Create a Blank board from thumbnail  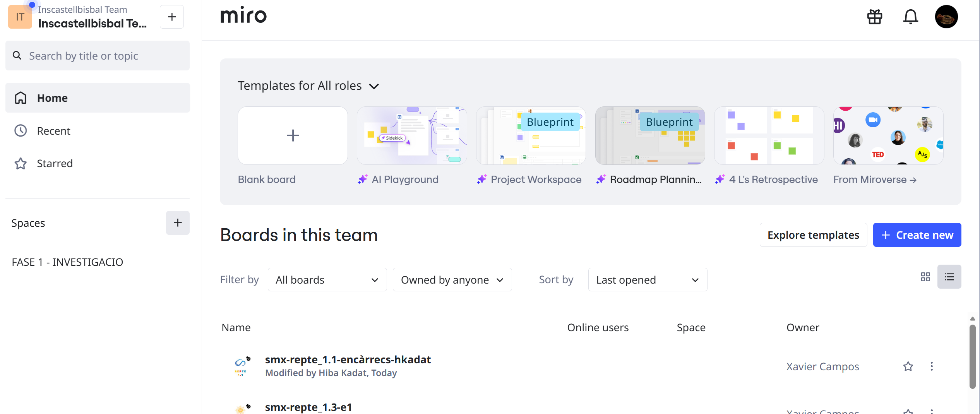(293, 135)
